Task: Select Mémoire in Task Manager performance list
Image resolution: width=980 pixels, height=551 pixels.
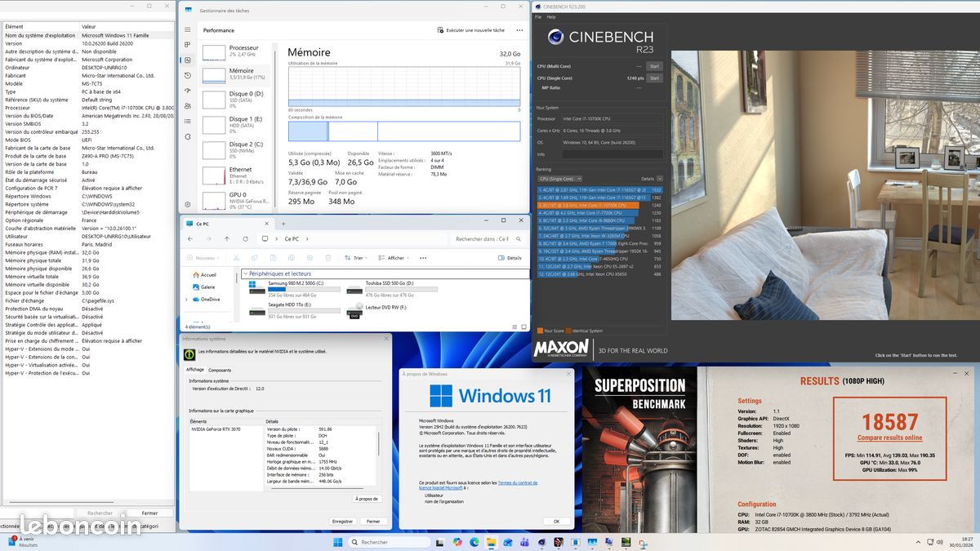Action: (x=238, y=74)
